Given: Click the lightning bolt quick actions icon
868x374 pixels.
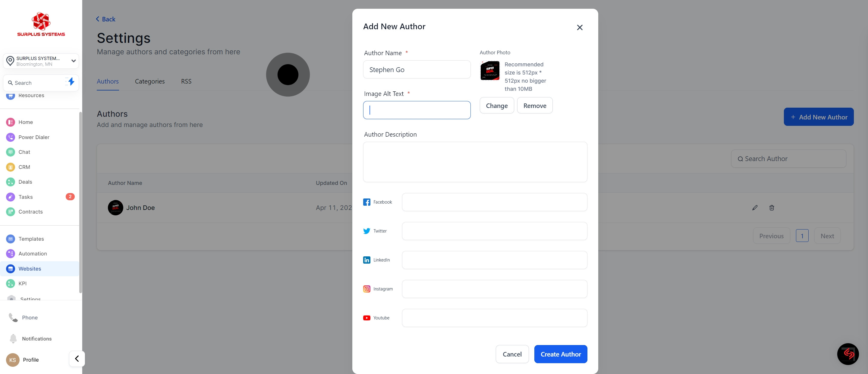Looking at the screenshot, I should (71, 82).
